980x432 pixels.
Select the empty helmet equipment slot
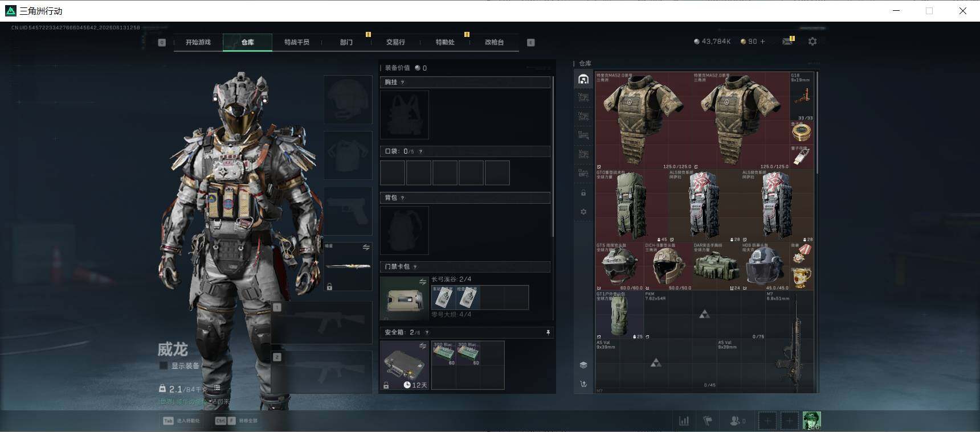pos(348,100)
